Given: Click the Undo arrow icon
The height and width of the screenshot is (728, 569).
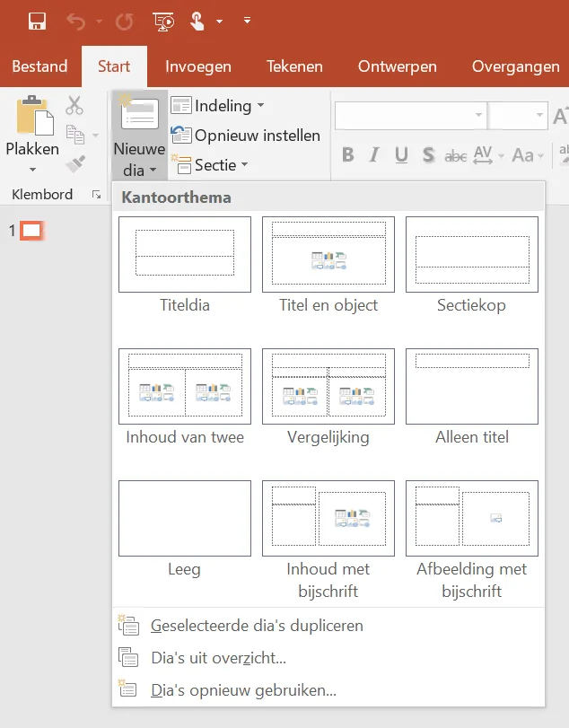Looking at the screenshot, I should coord(75,22).
